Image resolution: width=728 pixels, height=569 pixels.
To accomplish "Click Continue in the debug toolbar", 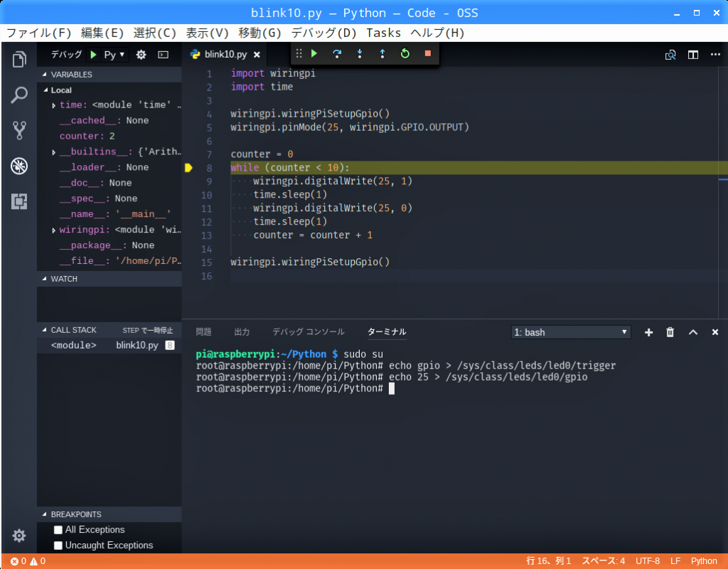I will 314,53.
